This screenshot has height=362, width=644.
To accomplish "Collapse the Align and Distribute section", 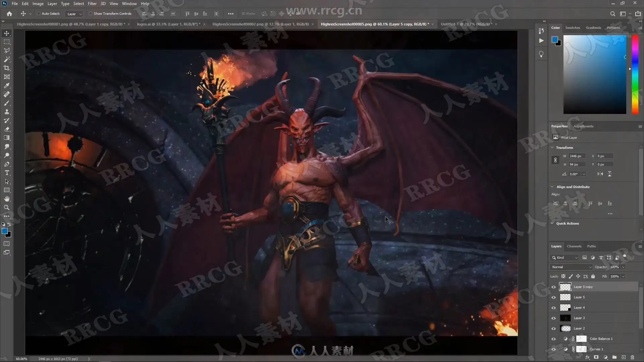I will pos(552,187).
